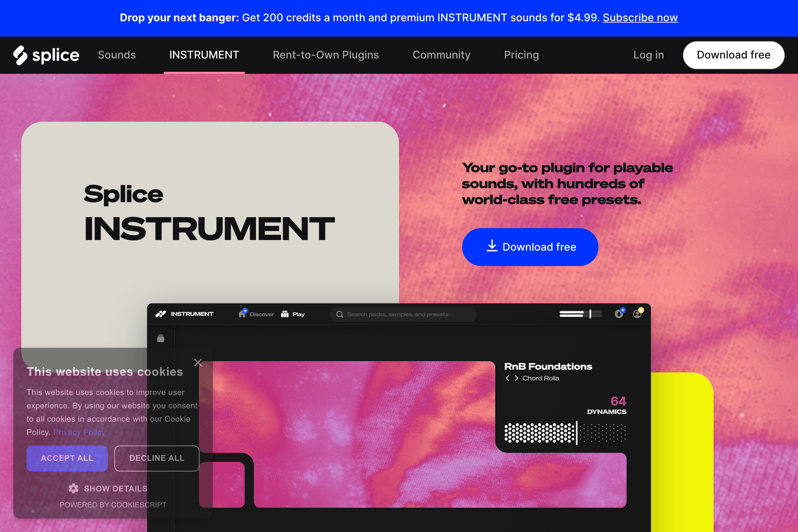This screenshot has width=798, height=532.
Task: Adjust the DYNAMICS dotted slider
Action: (x=565, y=433)
